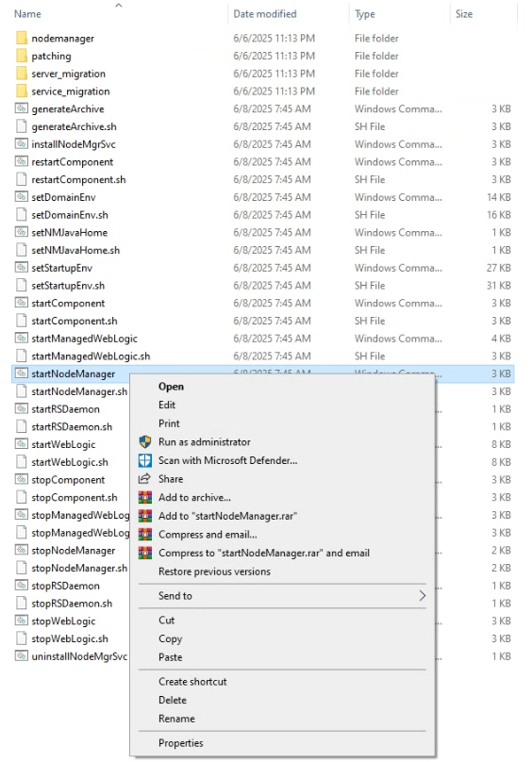Select Scan with Microsoft Defender
The image size is (532, 762).
tap(227, 460)
